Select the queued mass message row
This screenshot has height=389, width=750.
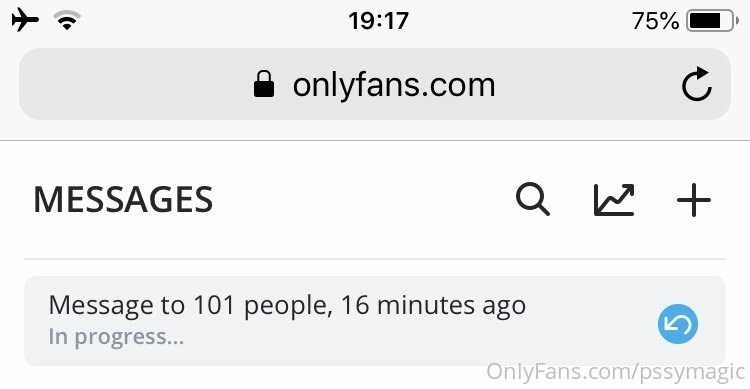pos(375,321)
